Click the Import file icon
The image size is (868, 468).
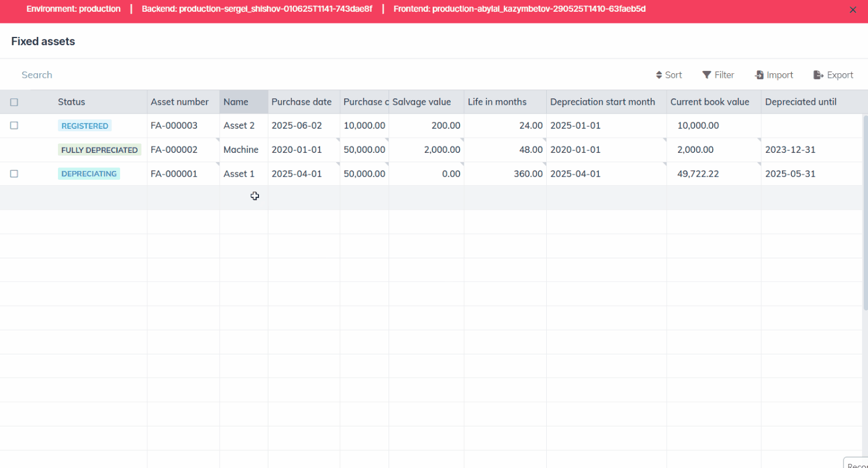tap(759, 75)
